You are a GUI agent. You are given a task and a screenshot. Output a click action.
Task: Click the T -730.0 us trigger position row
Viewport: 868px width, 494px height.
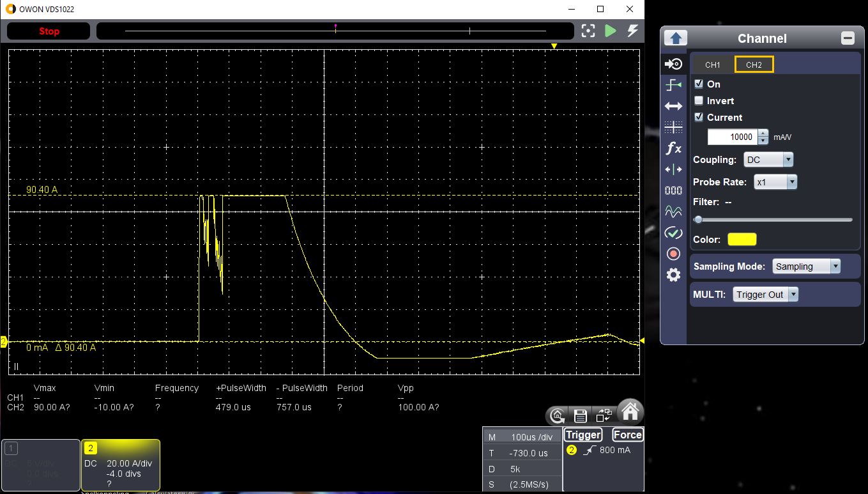tap(522, 453)
